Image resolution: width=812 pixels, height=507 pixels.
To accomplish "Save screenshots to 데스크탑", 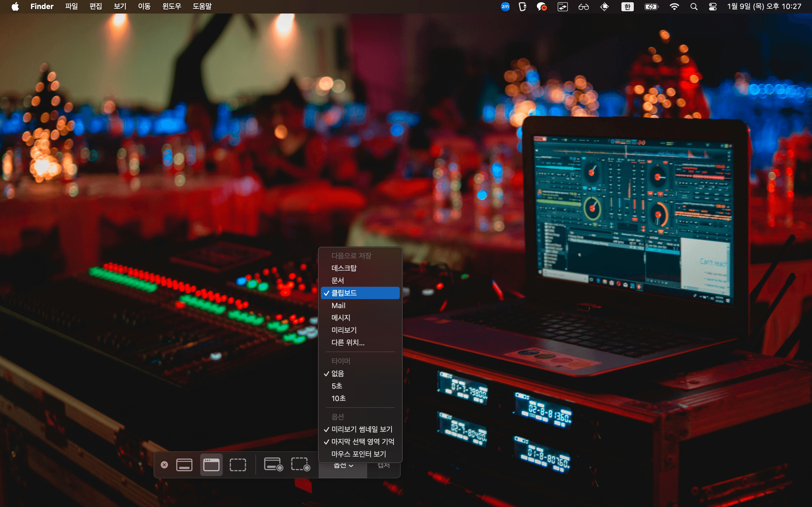I will point(344,268).
